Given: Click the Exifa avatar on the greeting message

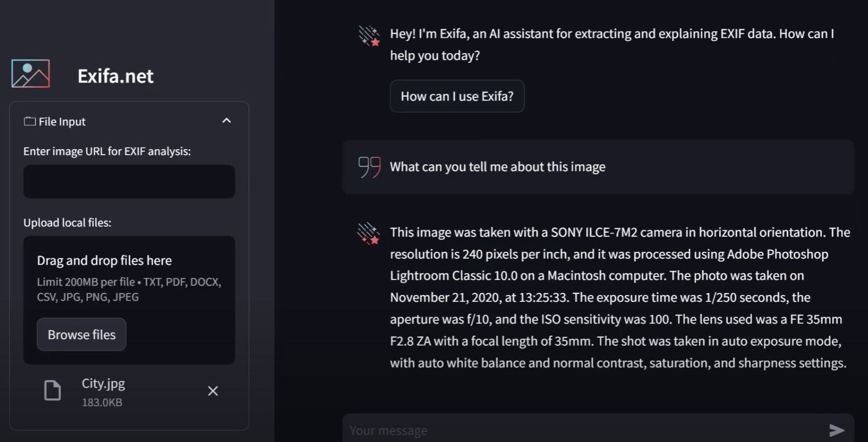Looking at the screenshot, I should [x=369, y=36].
